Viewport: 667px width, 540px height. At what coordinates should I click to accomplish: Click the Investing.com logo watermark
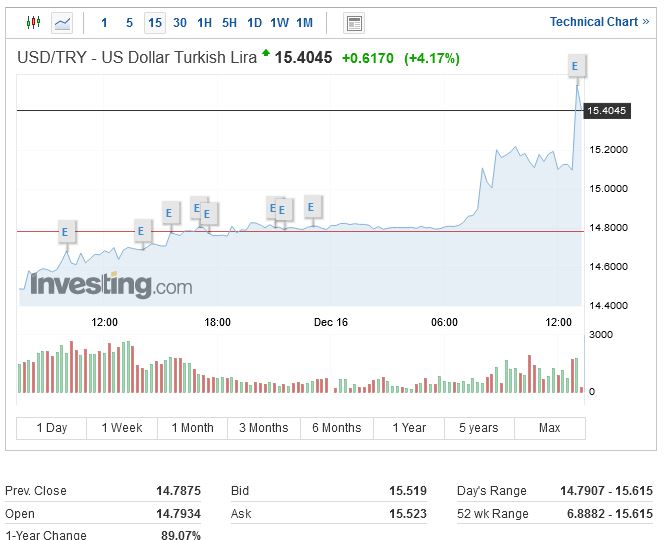coord(111,285)
